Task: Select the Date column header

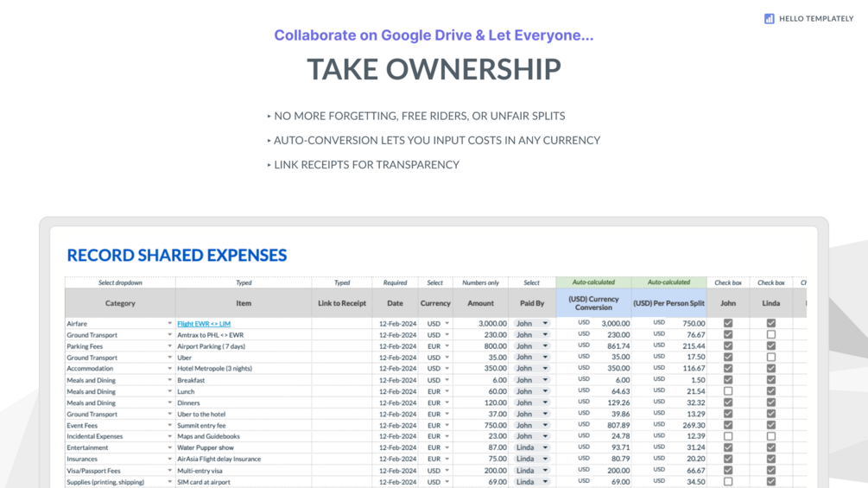Action: pyautogui.click(x=396, y=303)
